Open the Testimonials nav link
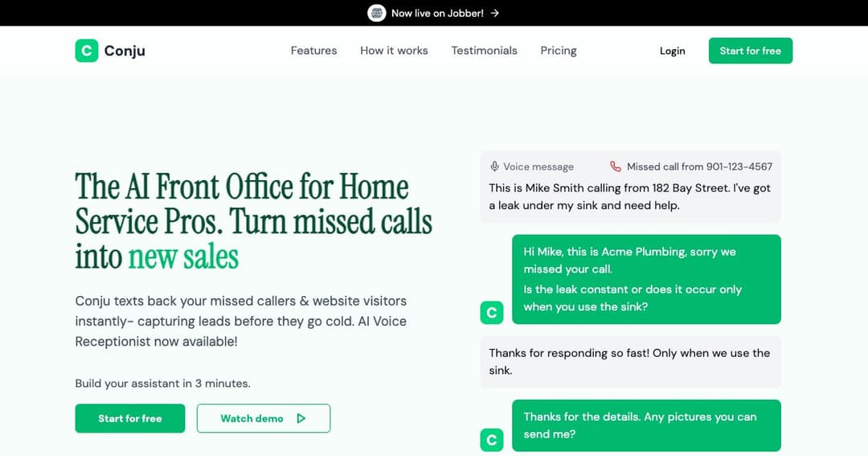 [x=485, y=51]
